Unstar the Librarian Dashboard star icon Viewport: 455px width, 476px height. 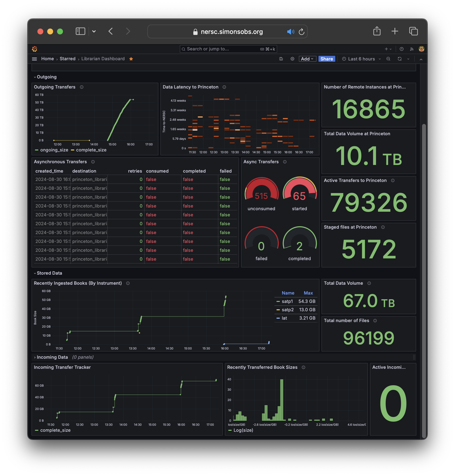pyautogui.click(x=131, y=59)
